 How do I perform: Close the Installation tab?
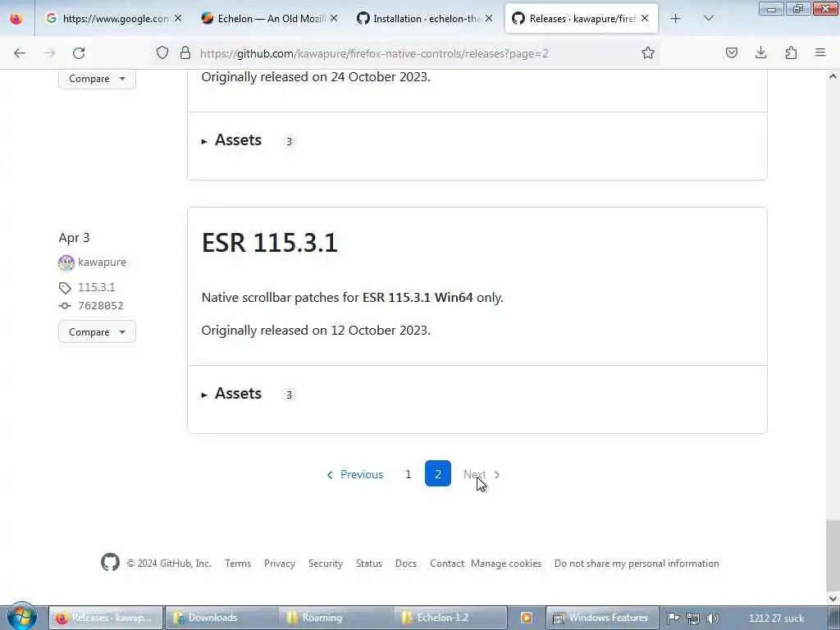(x=489, y=18)
